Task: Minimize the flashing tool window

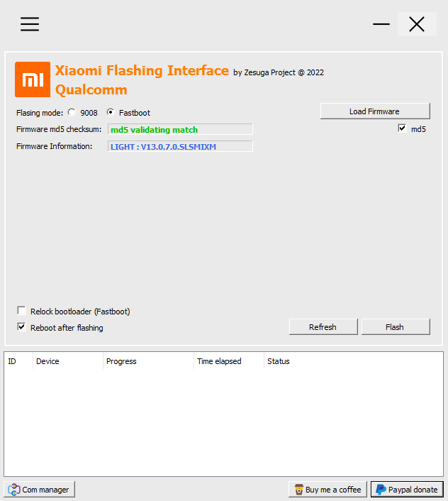Action: pyautogui.click(x=381, y=24)
